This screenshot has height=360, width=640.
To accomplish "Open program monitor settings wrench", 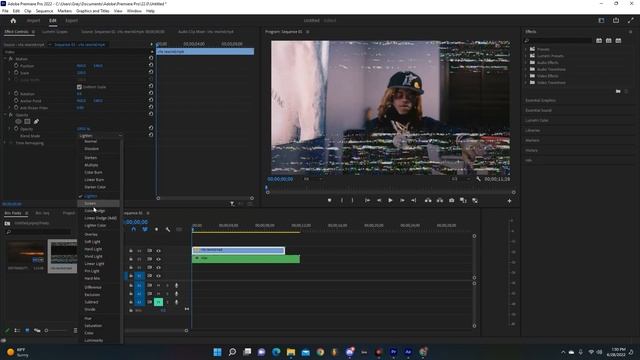I will click(478, 179).
